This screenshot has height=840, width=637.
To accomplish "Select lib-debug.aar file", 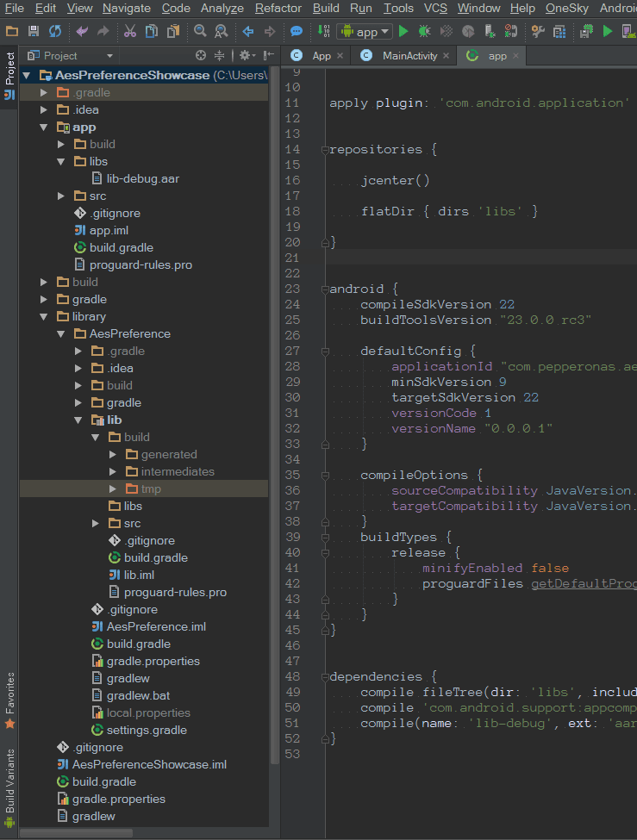I will pyautogui.click(x=142, y=179).
